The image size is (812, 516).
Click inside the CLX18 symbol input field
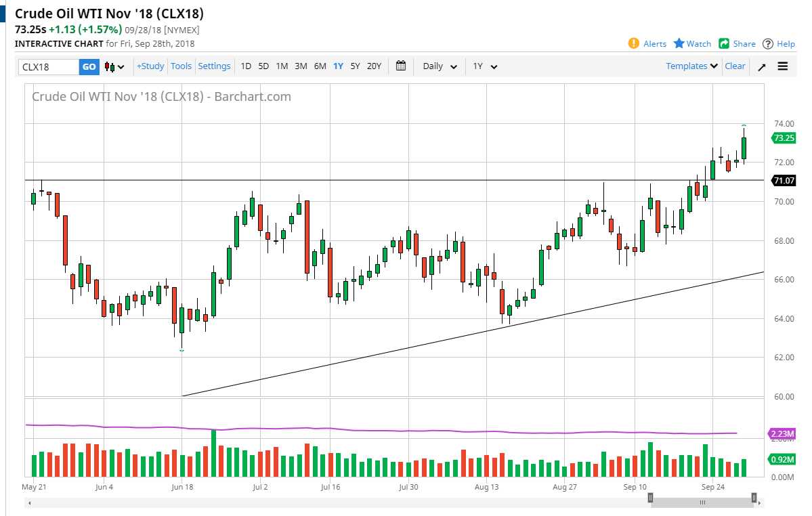[47, 66]
